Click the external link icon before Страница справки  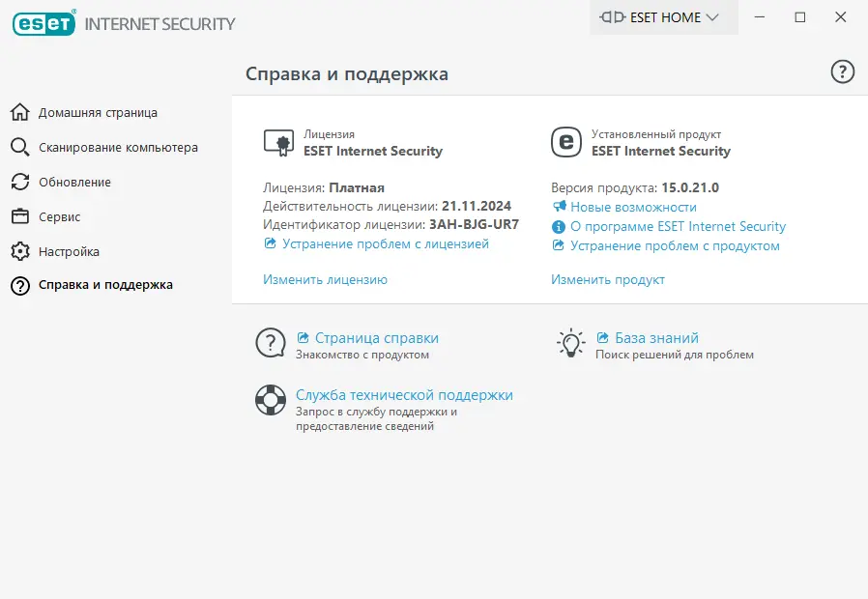click(x=303, y=337)
